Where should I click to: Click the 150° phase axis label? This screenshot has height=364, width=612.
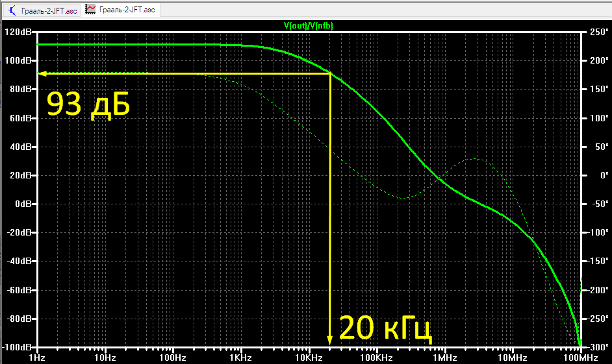[599, 90]
